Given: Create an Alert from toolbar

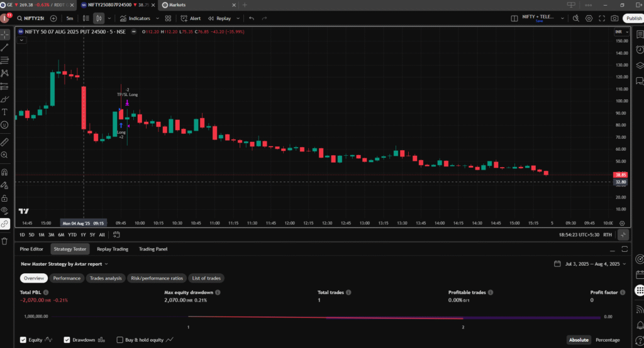Looking at the screenshot, I should tap(191, 18).
